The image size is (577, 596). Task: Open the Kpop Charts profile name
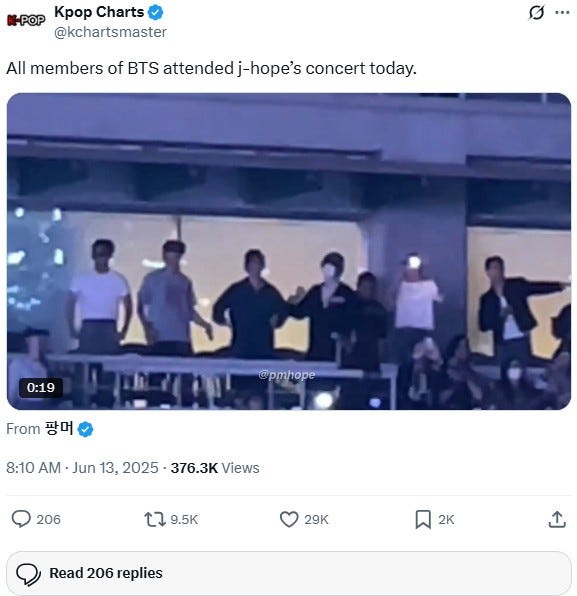click(x=99, y=12)
